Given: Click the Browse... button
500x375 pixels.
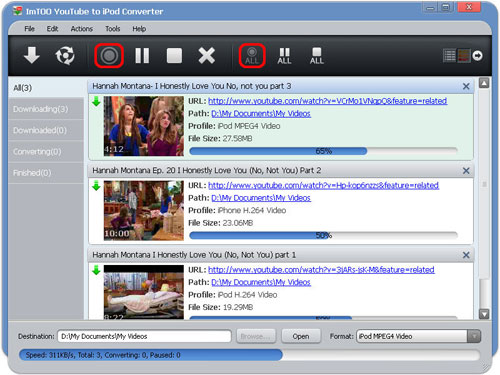Looking at the screenshot, I should [x=256, y=336].
